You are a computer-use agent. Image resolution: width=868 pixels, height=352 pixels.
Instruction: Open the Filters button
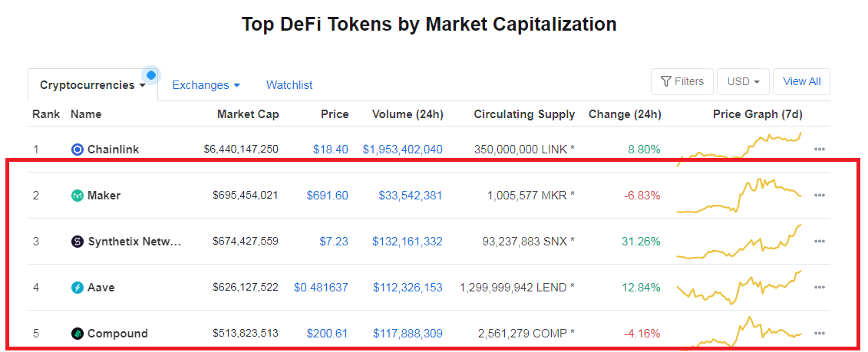click(x=682, y=82)
